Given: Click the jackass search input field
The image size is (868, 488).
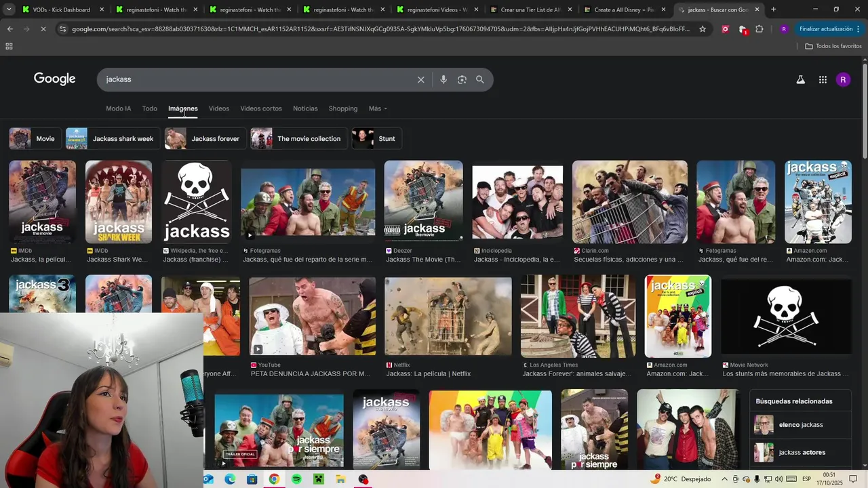Looking at the screenshot, I should (x=258, y=79).
